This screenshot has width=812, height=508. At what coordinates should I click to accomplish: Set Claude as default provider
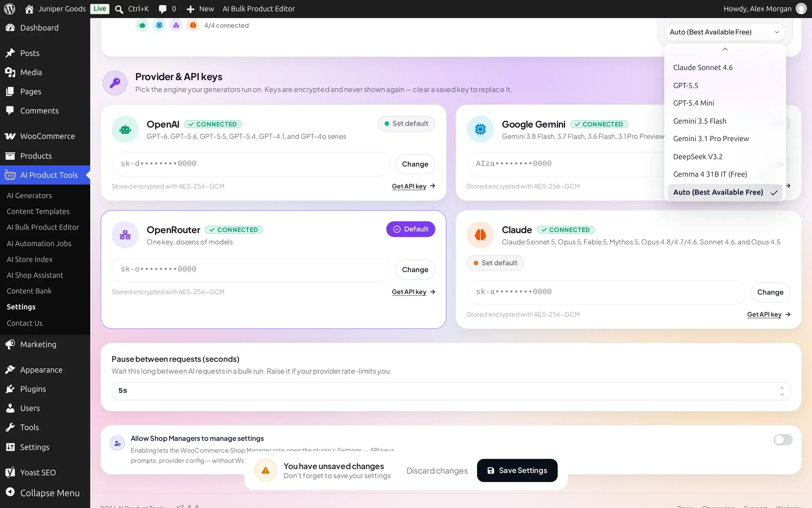coord(495,263)
